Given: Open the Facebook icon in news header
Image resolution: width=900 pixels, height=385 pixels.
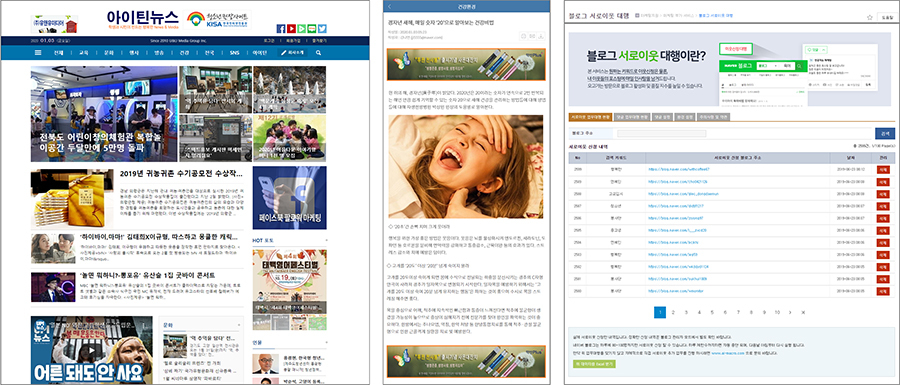Looking at the screenshot, I should tap(281, 29).
